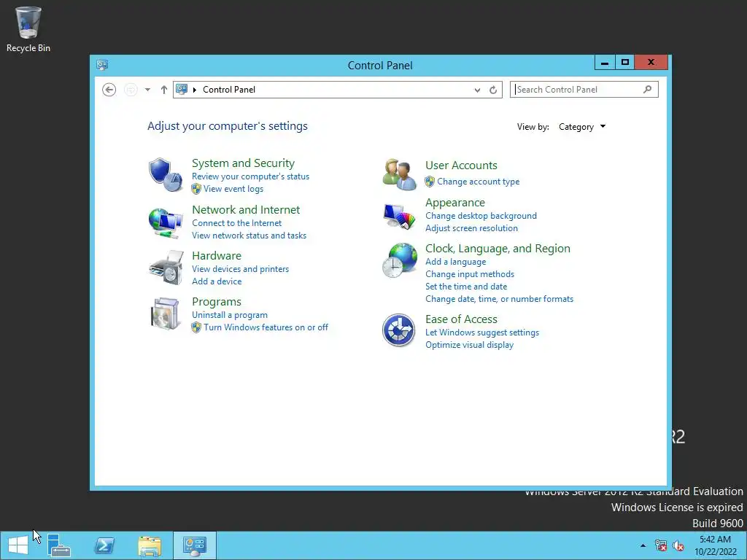Expand the breadcrumb arrow before Control Panel
Screen dimensions: 747x560
click(x=194, y=90)
